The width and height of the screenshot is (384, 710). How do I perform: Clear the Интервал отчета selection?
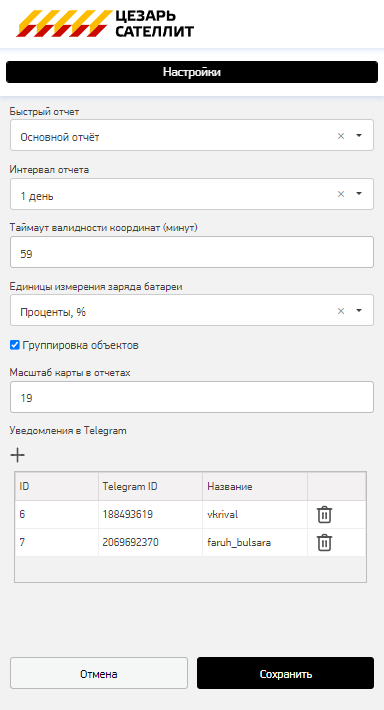[341, 194]
